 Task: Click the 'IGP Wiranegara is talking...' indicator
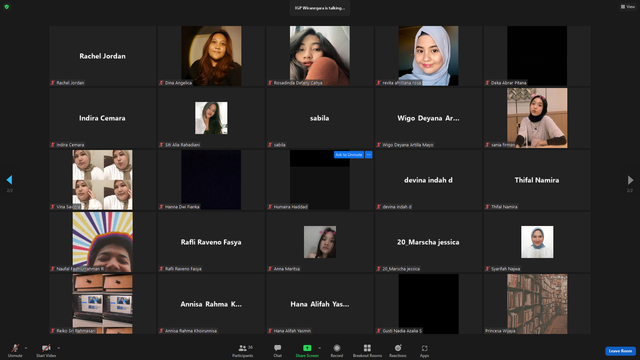click(x=320, y=8)
